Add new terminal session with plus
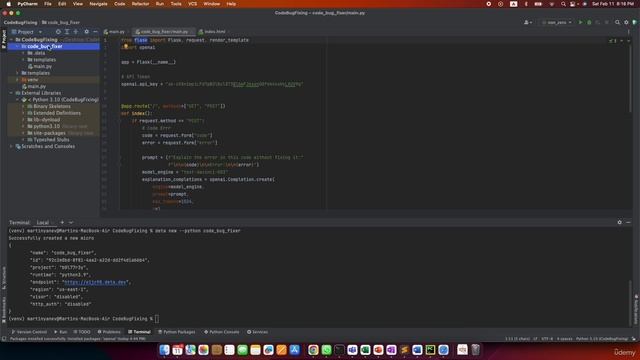Image resolution: width=640 pixels, height=360 pixels. [62, 222]
